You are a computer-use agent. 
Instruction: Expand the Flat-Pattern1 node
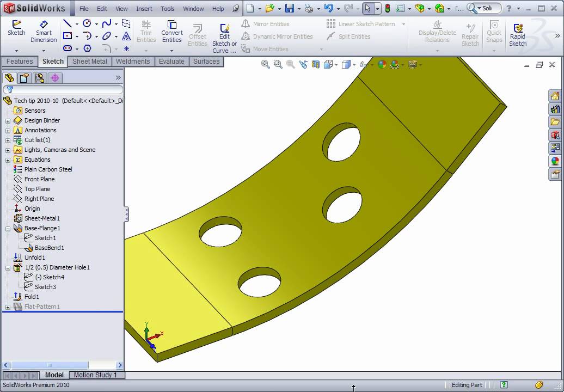click(x=8, y=307)
